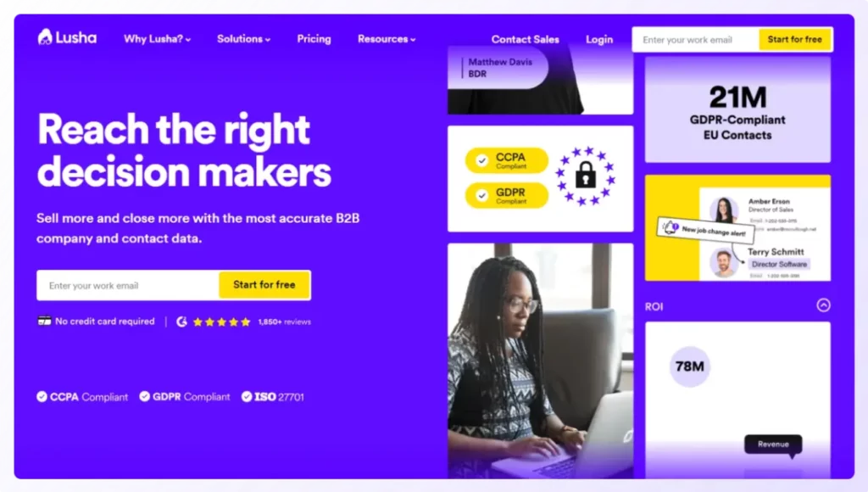
Task: Click the credit card icon
Action: pyautogui.click(x=44, y=321)
